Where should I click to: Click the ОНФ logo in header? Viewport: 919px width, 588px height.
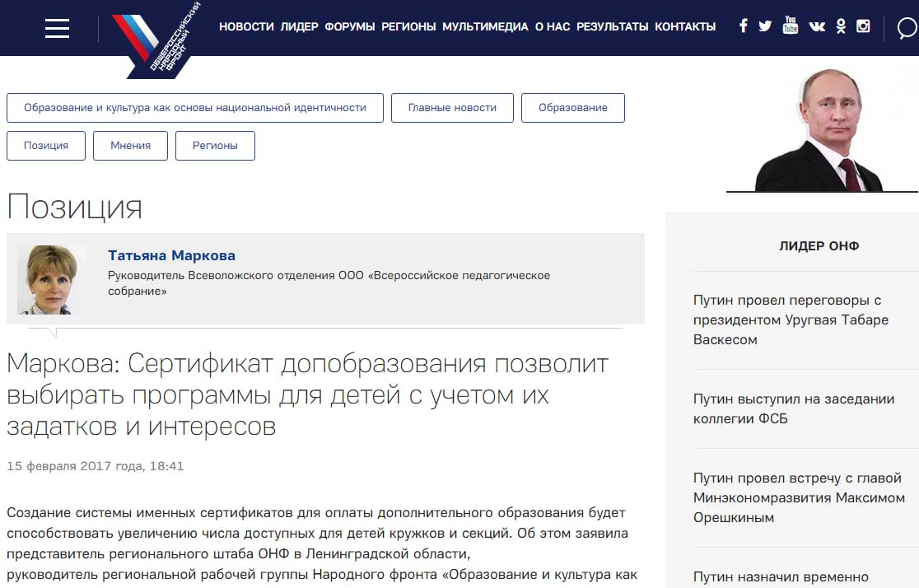pos(157,41)
